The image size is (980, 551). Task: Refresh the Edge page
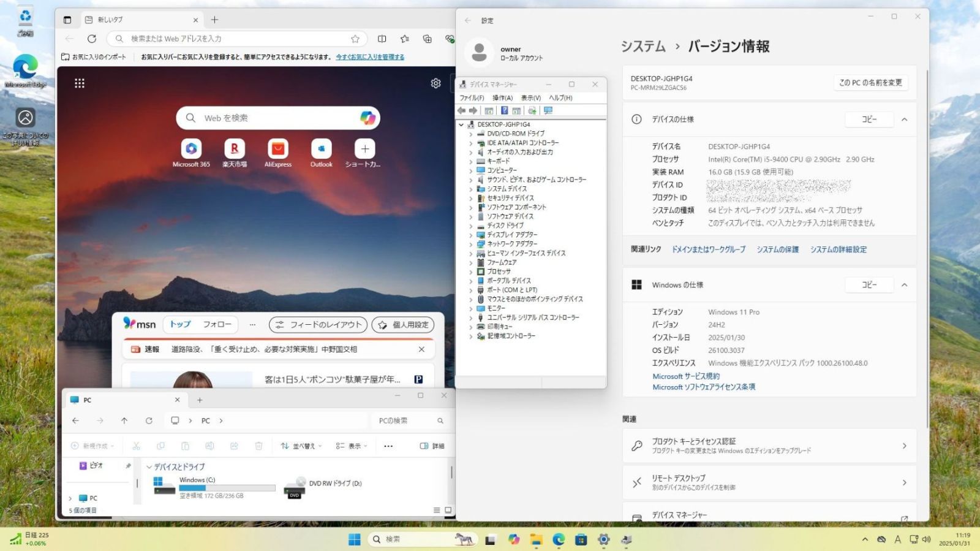92,39
